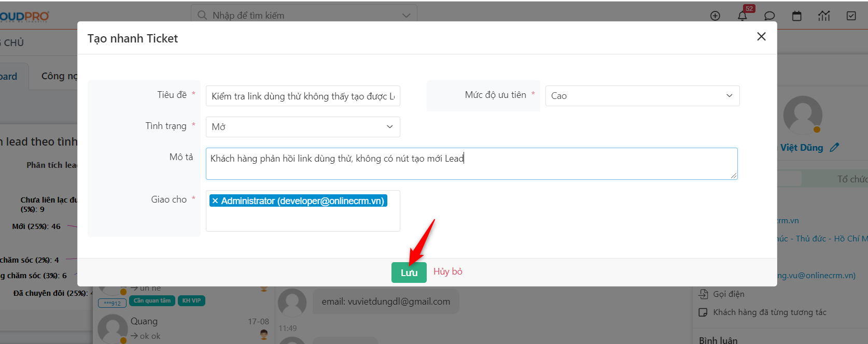The image size is (868, 344).
Task: Click the Tổ chức tab on the right
Action: tap(852, 179)
